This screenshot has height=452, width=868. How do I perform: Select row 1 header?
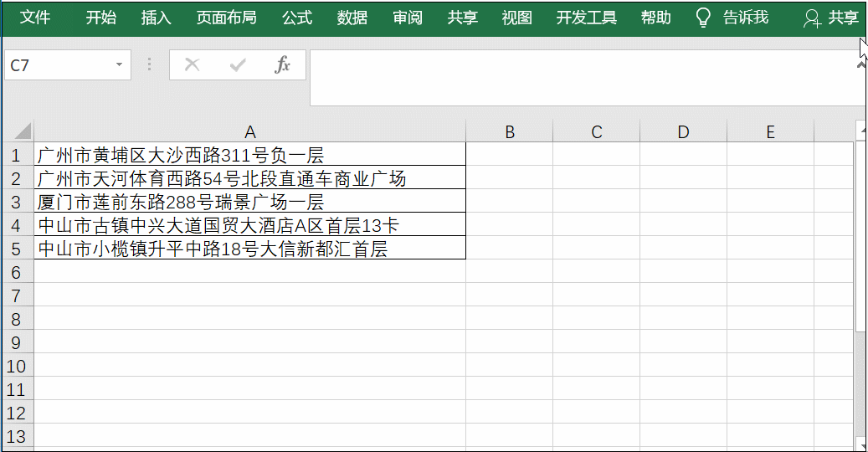[17, 155]
